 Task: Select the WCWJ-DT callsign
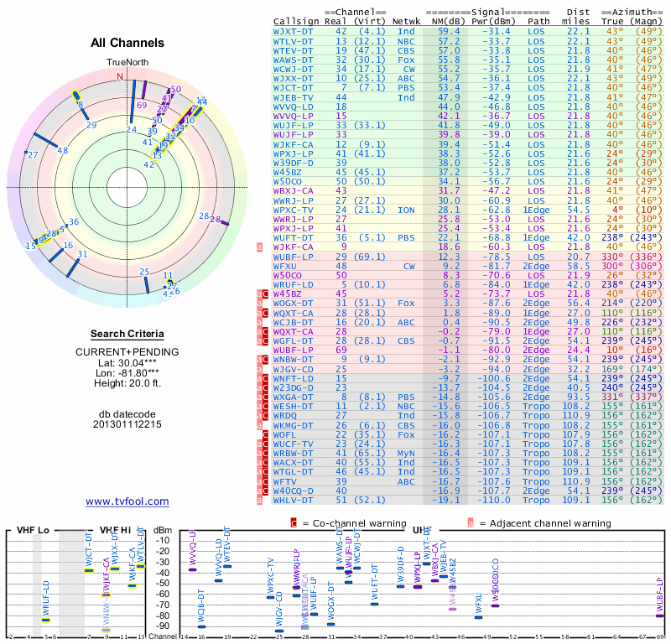pyautogui.click(x=293, y=70)
